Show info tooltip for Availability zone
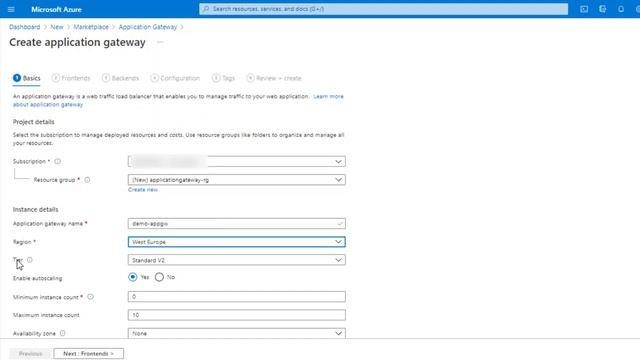Viewport: 640px width, 360px height. click(x=62, y=333)
